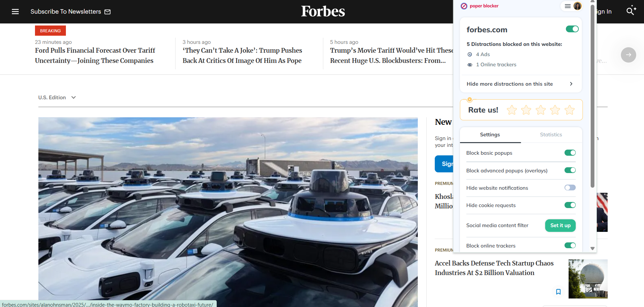The image size is (644, 307).
Task: Click '4 Ads' text
Action: pos(483,54)
